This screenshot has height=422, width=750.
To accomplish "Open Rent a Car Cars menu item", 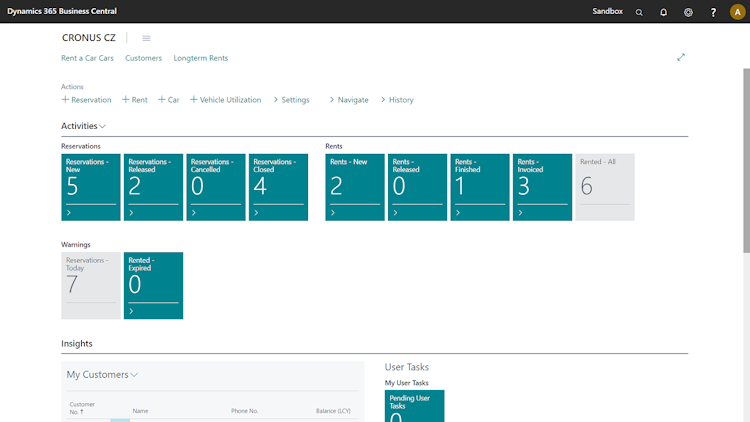I will (87, 58).
